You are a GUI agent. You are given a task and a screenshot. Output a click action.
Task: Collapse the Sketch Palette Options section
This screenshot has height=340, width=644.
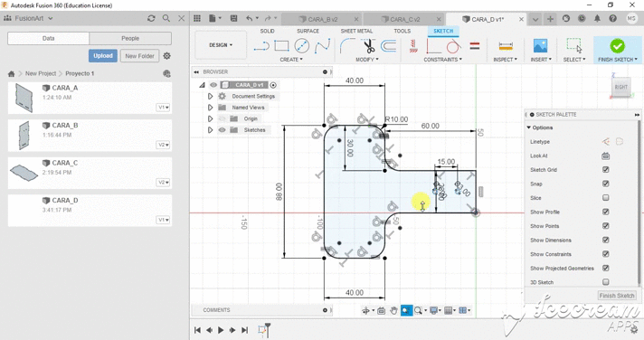[529, 127]
